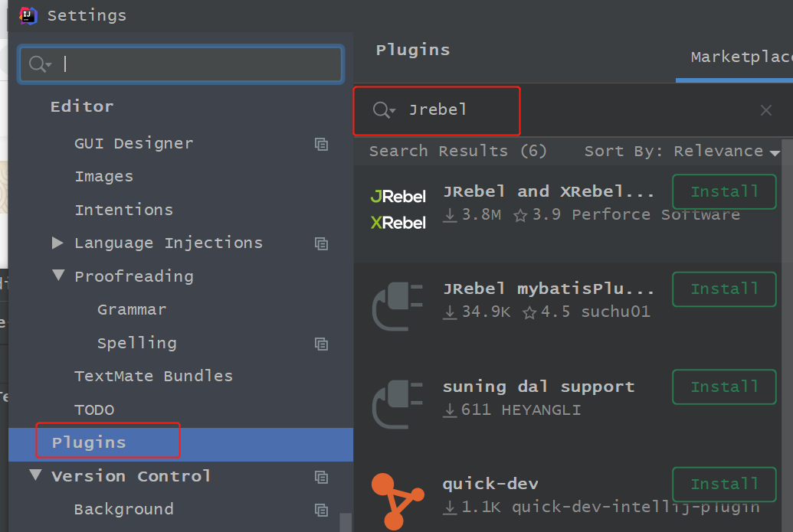Image resolution: width=793 pixels, height=532 pixels.
Task: Clear the plugin search with the X
Action: [x=765, y=110]
